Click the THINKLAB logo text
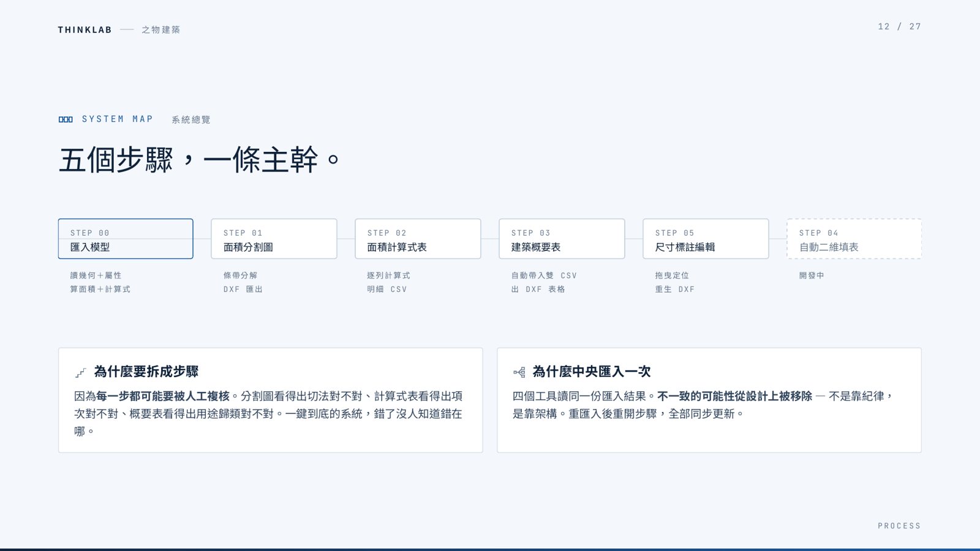 point(85,30)
